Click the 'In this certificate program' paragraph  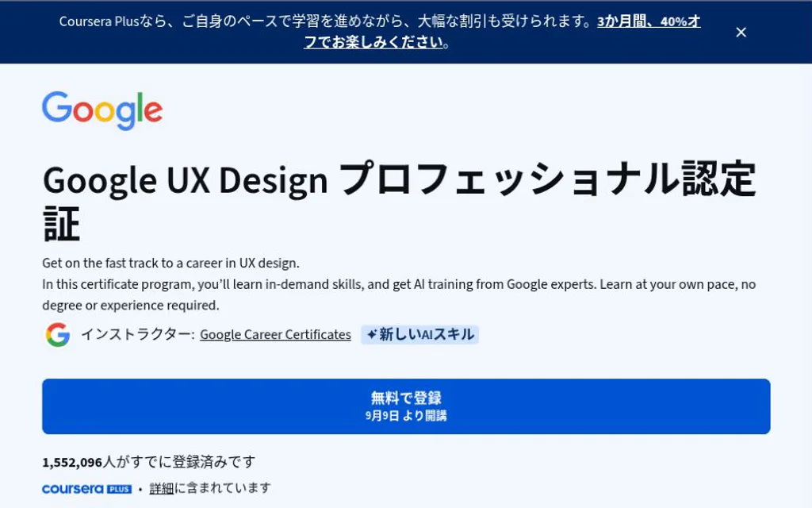[x=399, y=294]
